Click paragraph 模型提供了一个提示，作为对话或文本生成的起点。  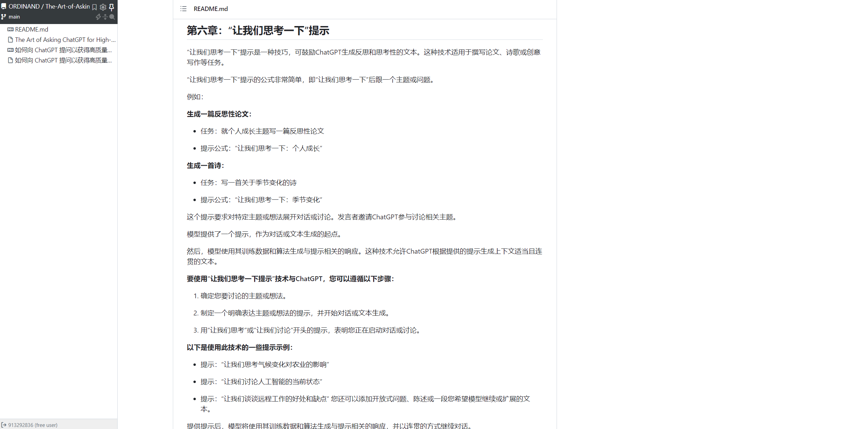(x=265, y=234)
